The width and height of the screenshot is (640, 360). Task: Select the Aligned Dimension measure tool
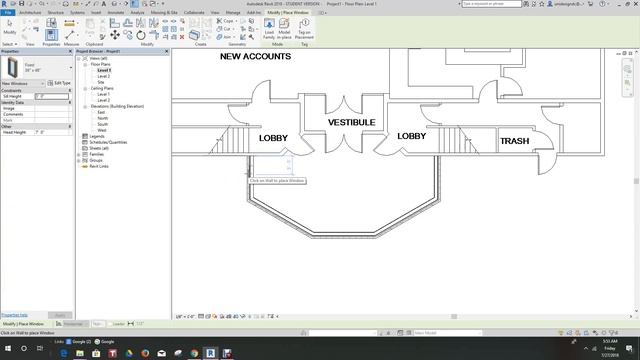69,23
